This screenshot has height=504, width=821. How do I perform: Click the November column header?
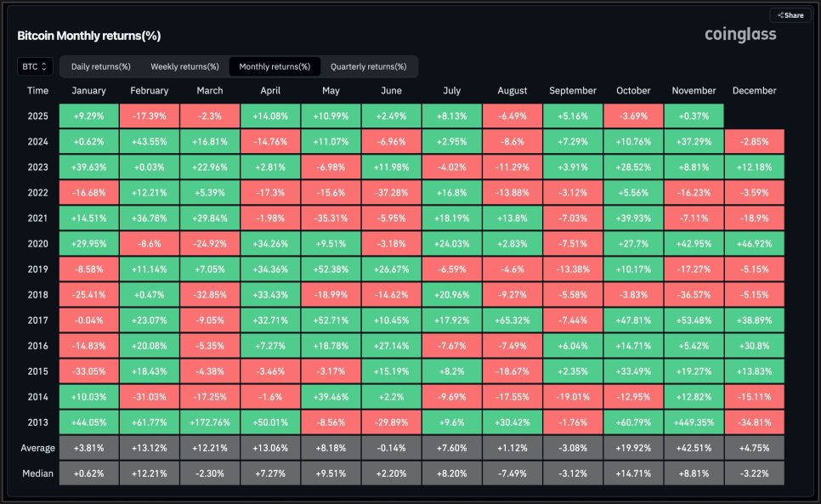click(694, 91)
